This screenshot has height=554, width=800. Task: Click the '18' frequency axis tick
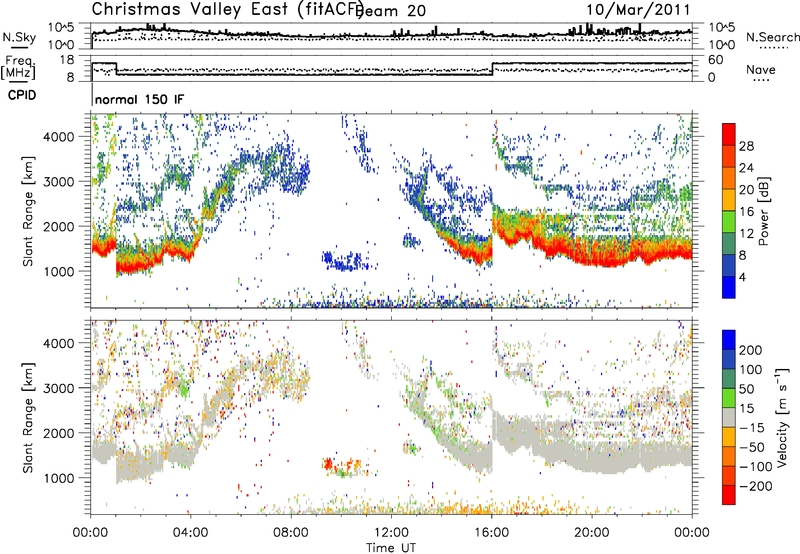pos(67,60)
